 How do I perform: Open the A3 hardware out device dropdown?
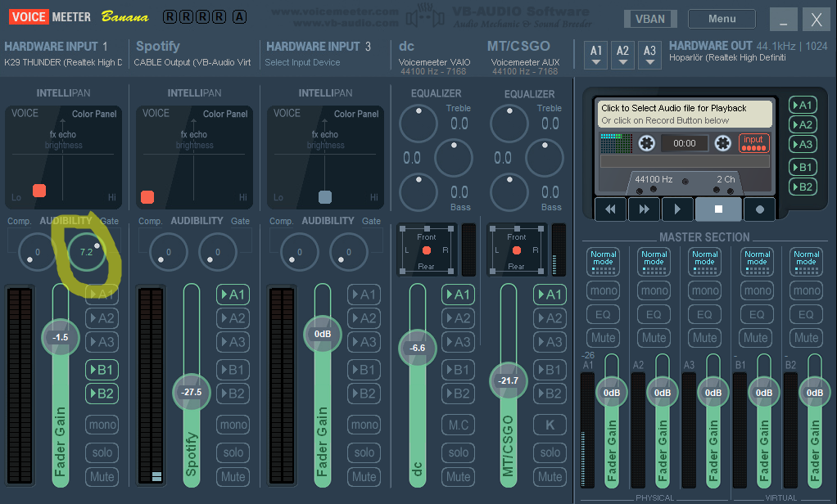click(x=649, y=55)
